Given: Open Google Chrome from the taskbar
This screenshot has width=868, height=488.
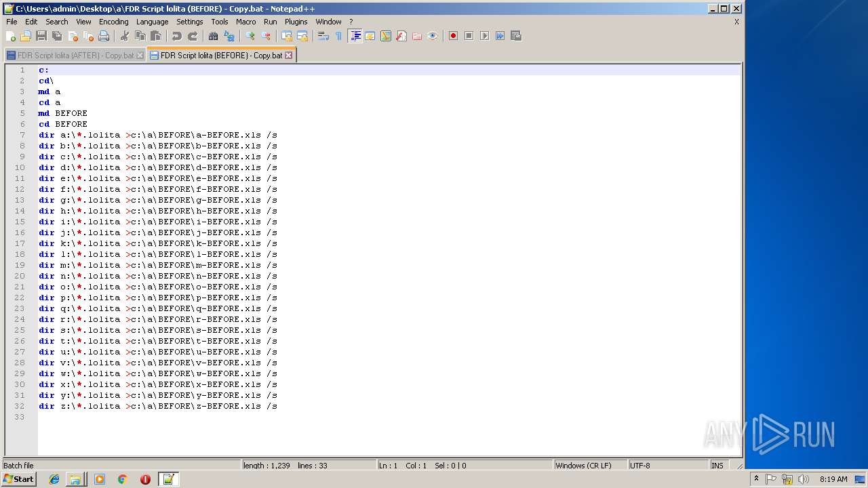Looking at the screenshot, I should click(122, 479).
